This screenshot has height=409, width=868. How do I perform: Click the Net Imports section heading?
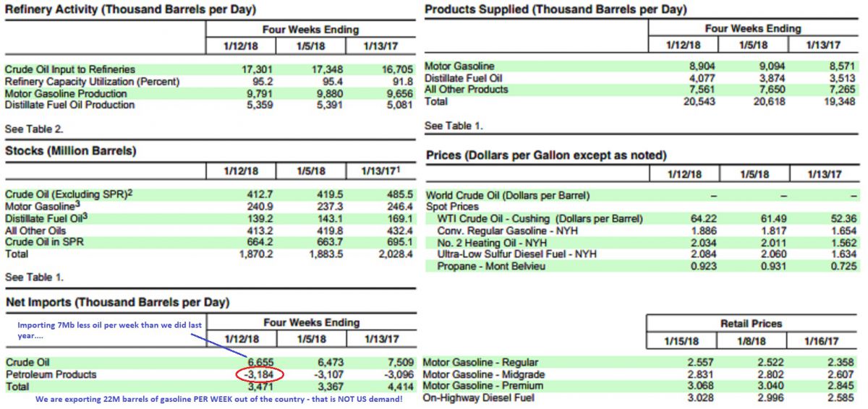[x=117, y=301]
